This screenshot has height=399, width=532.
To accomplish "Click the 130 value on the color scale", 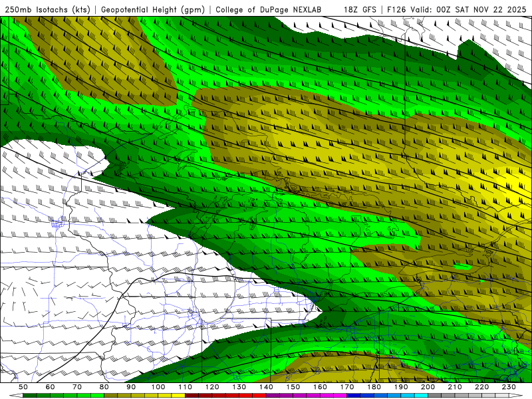I will coord(239,387).
